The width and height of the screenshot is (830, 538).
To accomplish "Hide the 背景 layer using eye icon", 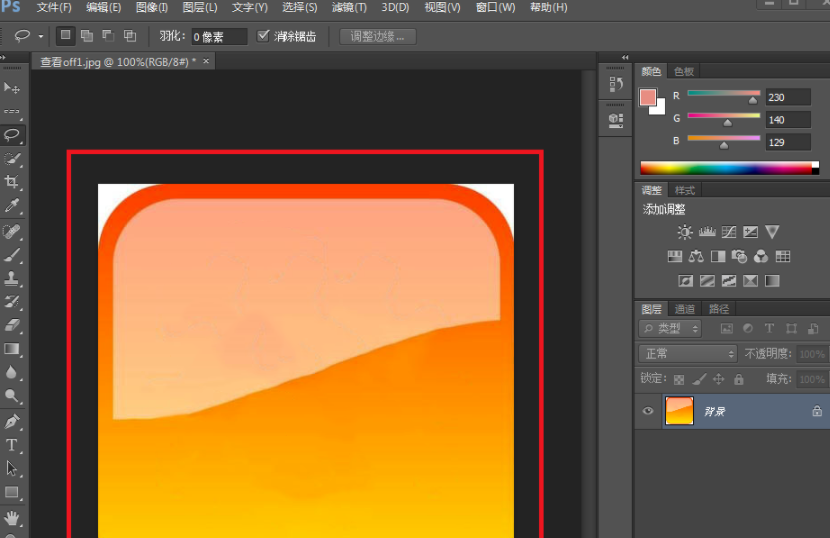I will tap(648, 411).
